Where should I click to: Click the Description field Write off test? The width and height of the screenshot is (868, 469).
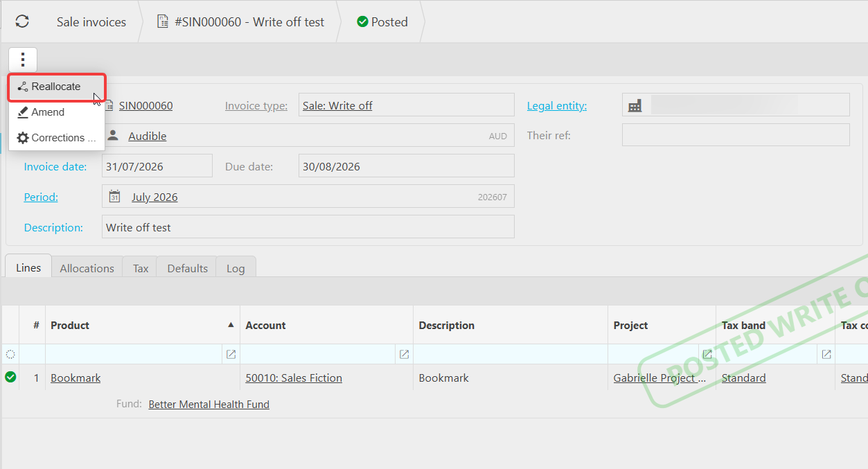(x=308, y=227)
